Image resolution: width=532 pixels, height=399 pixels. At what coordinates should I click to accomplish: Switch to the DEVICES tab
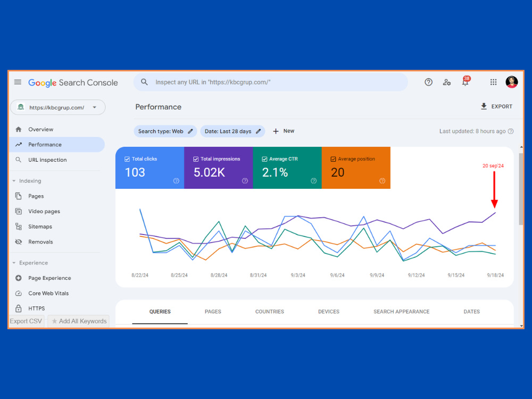click(329, 311)
